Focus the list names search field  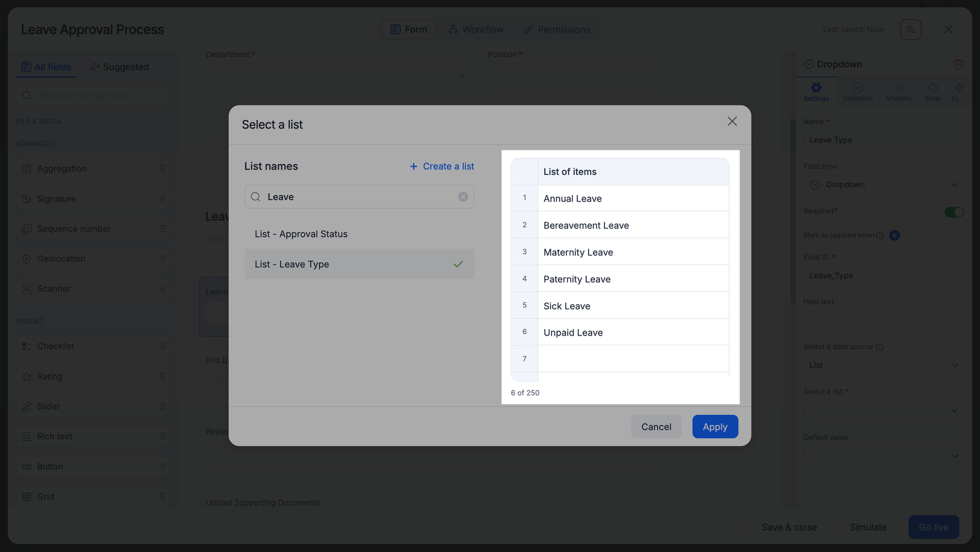tap(359, 197)
